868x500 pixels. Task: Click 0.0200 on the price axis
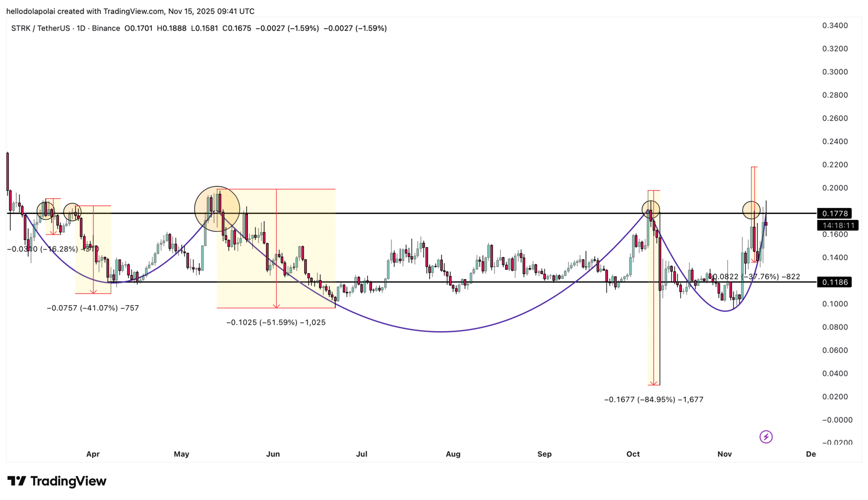coord(835,397)
